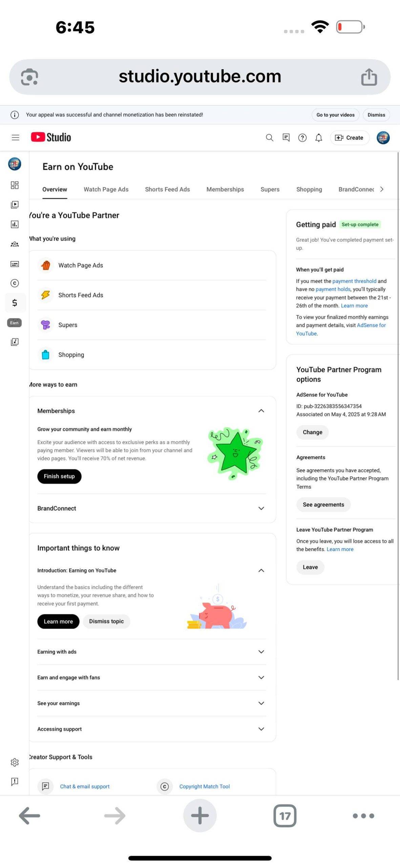Open the Copyright icon in sidebar
The image size is (400, 868).
click(x=15, y=283)
